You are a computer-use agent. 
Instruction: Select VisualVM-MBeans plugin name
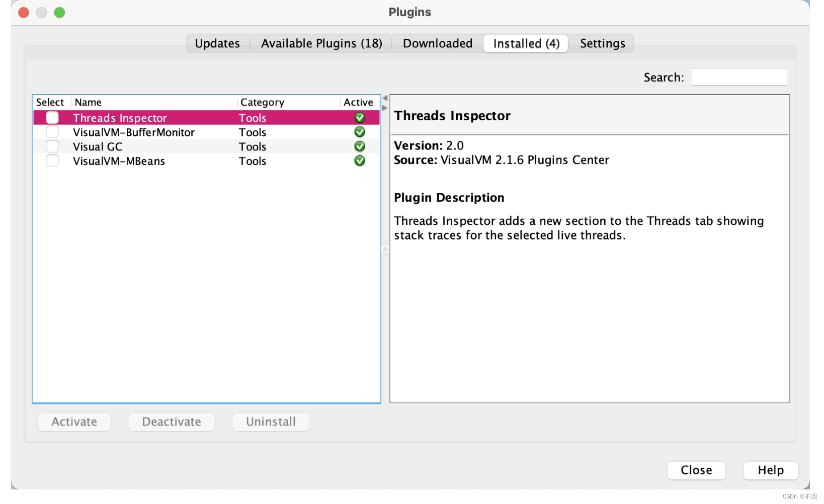[119, 161]
